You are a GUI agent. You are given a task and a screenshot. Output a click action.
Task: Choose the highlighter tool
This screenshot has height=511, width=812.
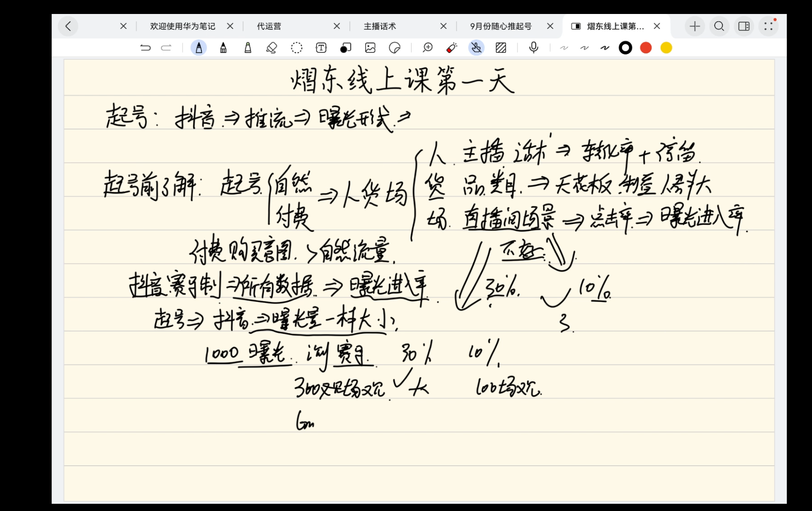point(248,48)
